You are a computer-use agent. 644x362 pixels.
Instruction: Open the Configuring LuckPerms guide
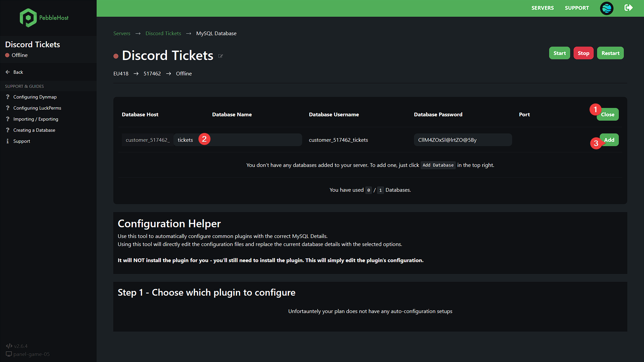37,108
